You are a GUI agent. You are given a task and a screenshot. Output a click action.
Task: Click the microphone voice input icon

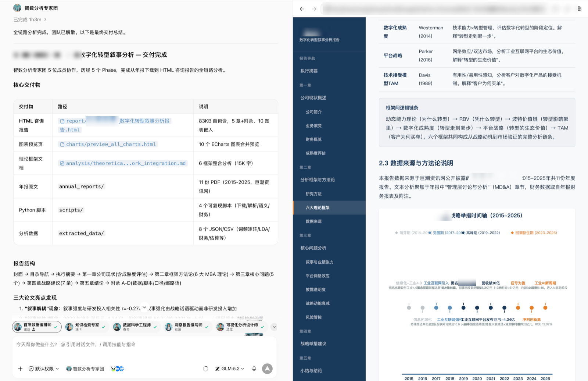pos(254,368)
